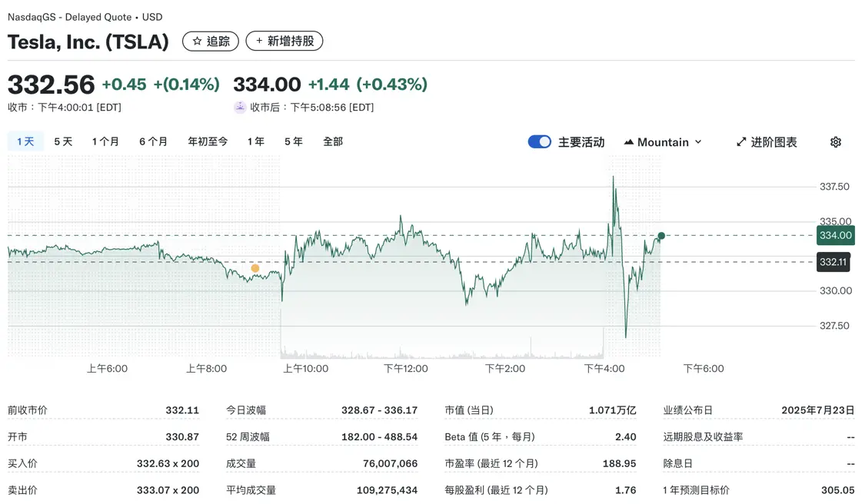Click the 332.11 previous close label
The height and width of the screenshot is (504, 865).
[x=833, y=262]
